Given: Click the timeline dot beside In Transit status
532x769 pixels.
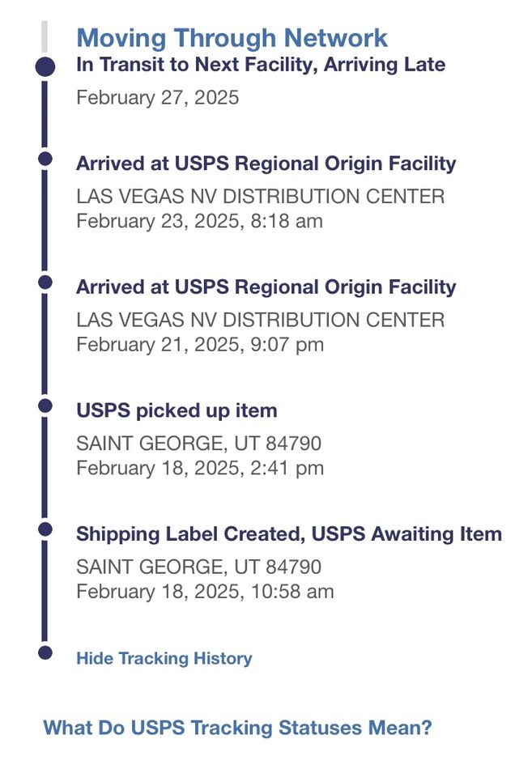Looking at the screenshot, I should [x=45, y=67].
